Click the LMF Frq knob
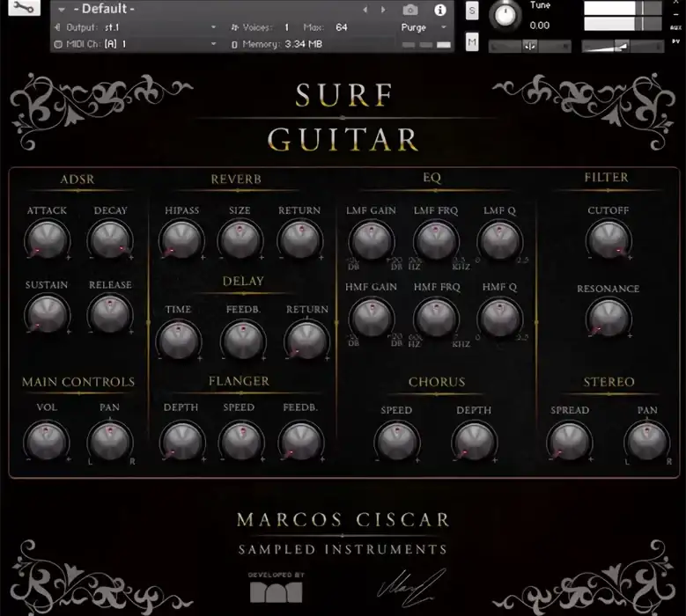The image size is (686, 616). point(436,241)
